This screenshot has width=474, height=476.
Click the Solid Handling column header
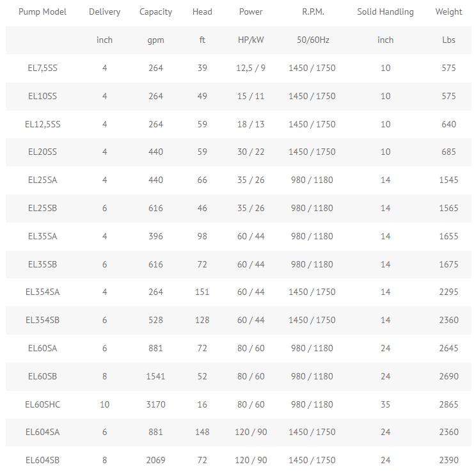click(385, 12)
